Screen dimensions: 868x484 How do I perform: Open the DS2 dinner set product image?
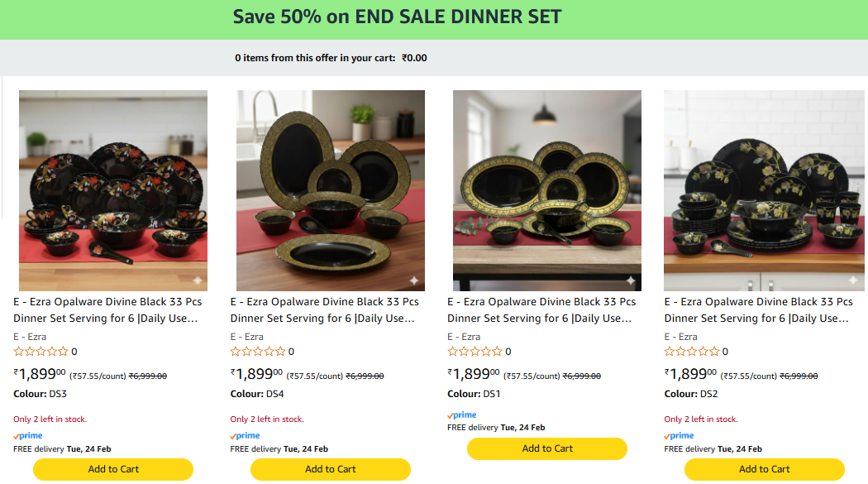click(x=765, y=190)
